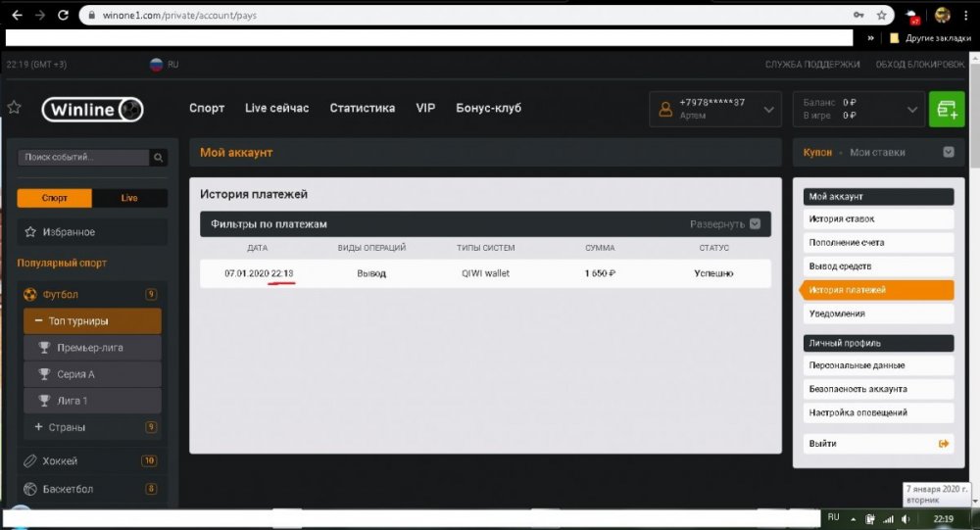Open the balance dropdown arrow

[911, 110]
